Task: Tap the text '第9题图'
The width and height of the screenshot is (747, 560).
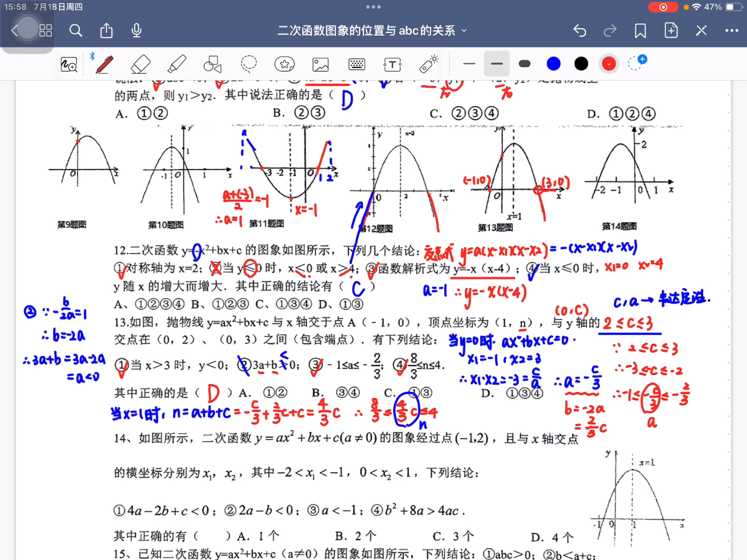Action: [72, 225]
